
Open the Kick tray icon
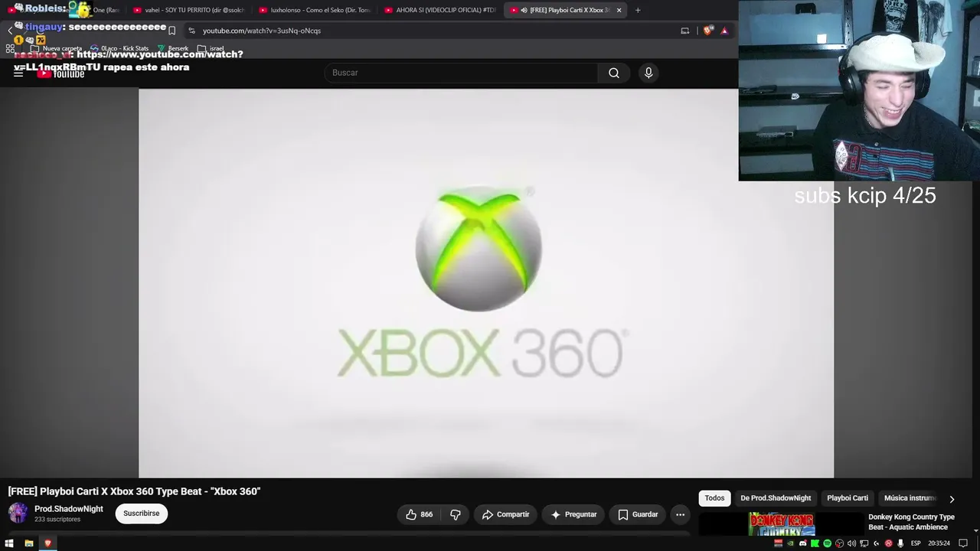pos(815,543)
